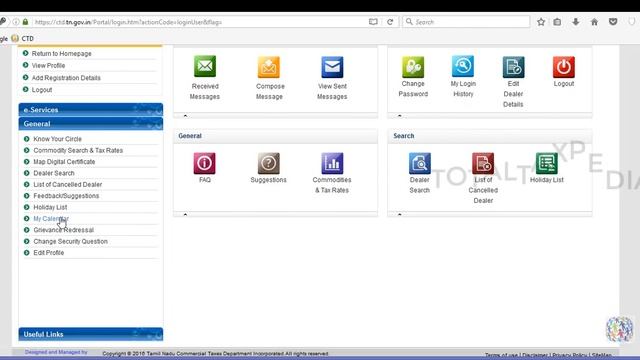Open SiteMap footer link
640x360 pixels.
click(602, 355)
